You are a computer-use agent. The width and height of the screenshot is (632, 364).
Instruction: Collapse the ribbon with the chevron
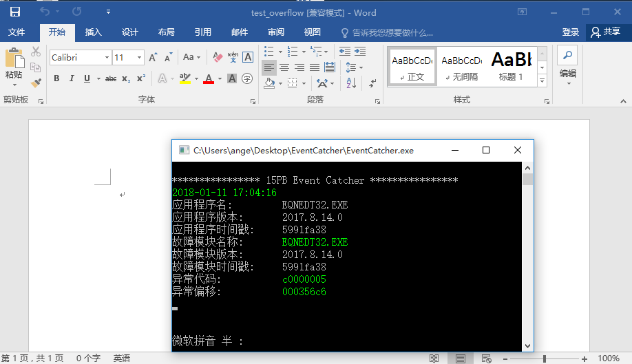[623, 101]
